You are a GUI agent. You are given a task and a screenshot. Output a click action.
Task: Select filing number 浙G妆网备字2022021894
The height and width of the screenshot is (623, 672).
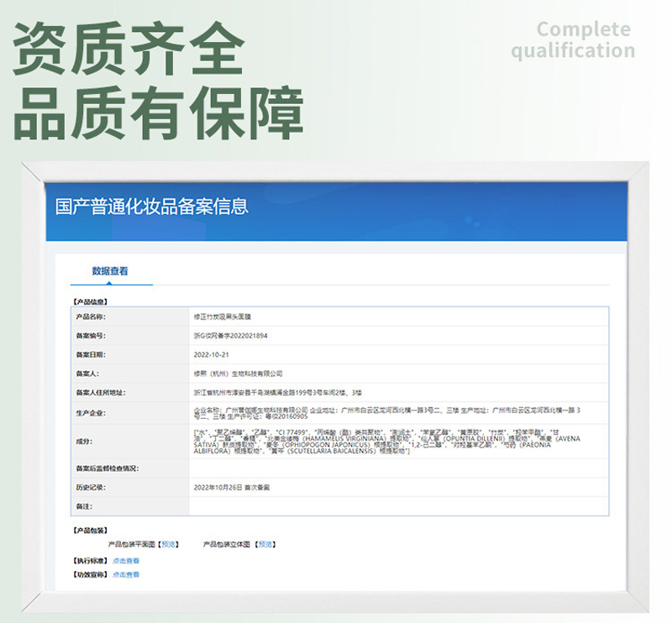tap(230, 335)
